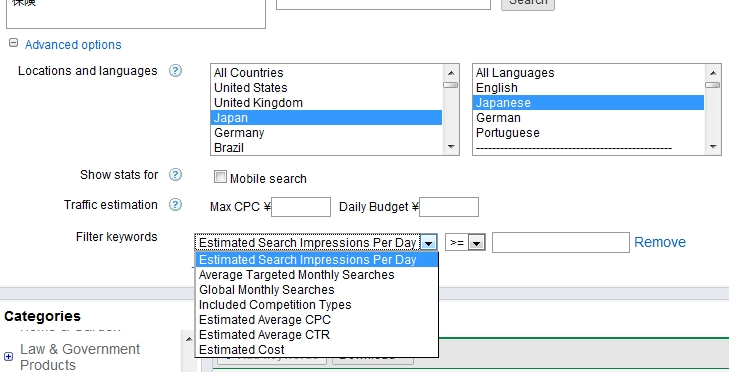Screen dimensions: 729x372
Task: Click the Remove filter link
Action: 660,242
